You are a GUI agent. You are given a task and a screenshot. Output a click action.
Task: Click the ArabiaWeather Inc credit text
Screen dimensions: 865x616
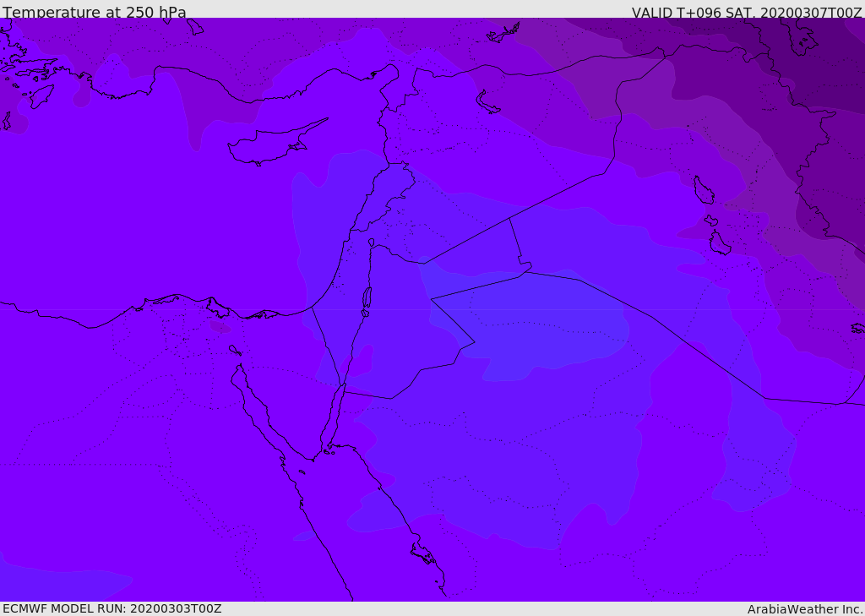pyautogui.click(x=803, y=609)
